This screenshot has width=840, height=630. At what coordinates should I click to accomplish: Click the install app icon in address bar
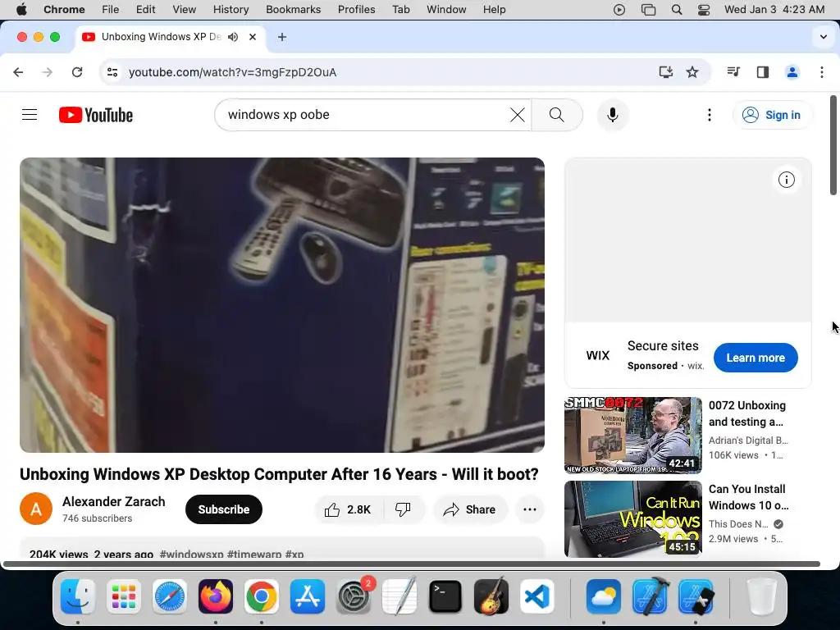point(665,72)
